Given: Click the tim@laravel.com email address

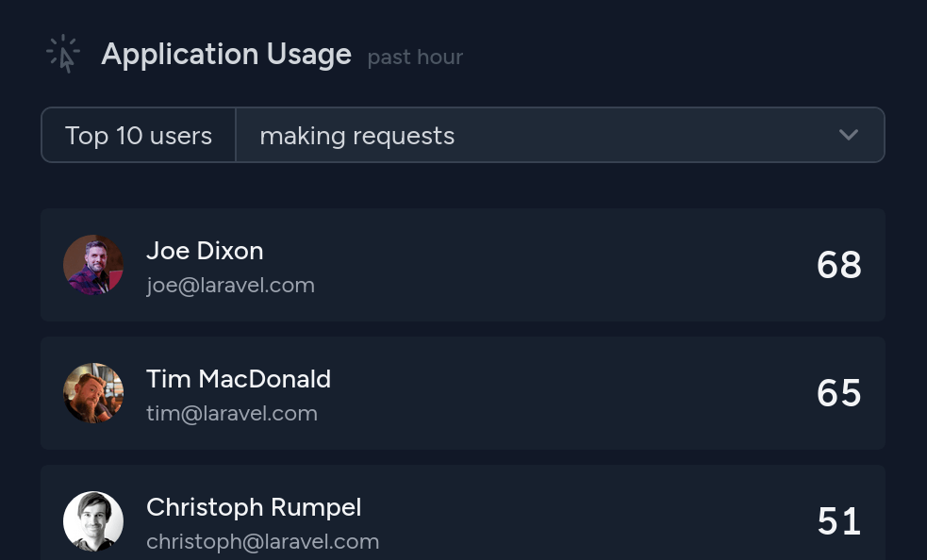Looking at the screenshot, I should tap(232, 413).
